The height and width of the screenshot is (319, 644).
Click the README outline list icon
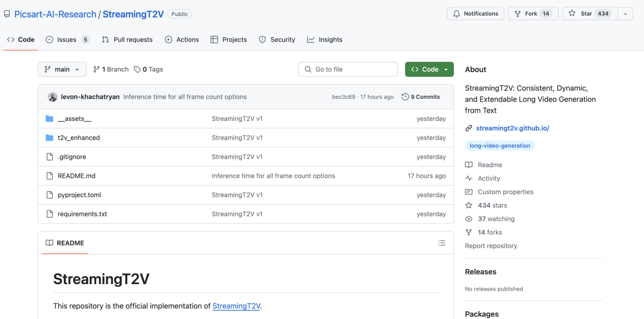pos(442,243)
